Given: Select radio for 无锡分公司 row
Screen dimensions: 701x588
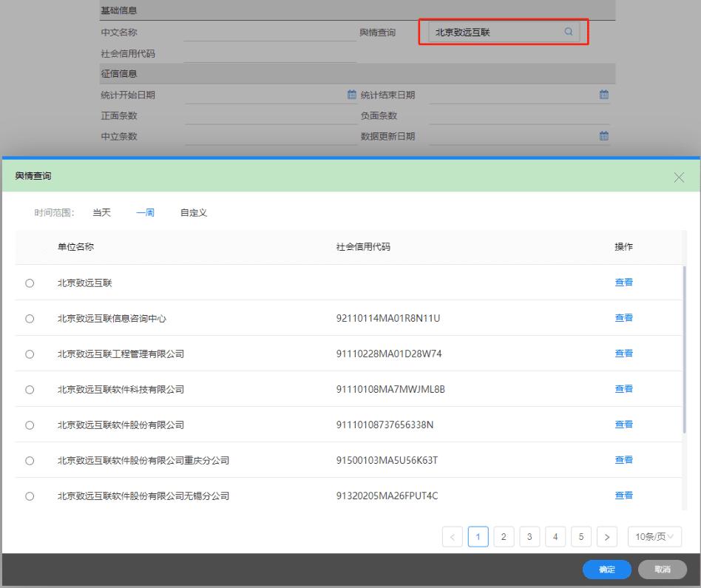Looking at the screenshot, I should (30, 496).
